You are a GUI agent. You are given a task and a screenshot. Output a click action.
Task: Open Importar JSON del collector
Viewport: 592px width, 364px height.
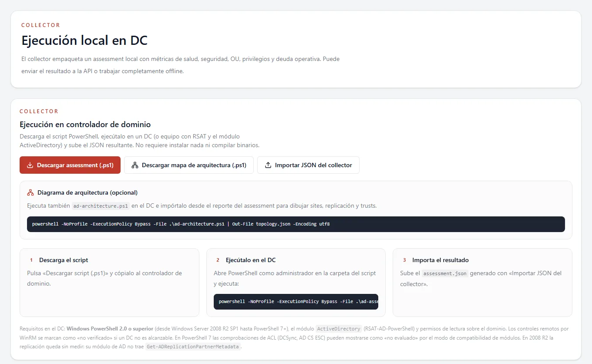pos(308,165)
